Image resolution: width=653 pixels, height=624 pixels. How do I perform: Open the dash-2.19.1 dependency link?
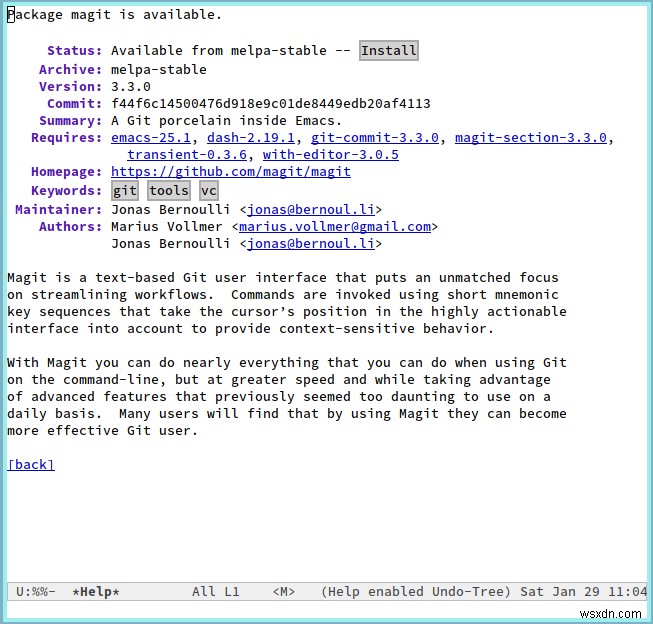click(251, 137)
